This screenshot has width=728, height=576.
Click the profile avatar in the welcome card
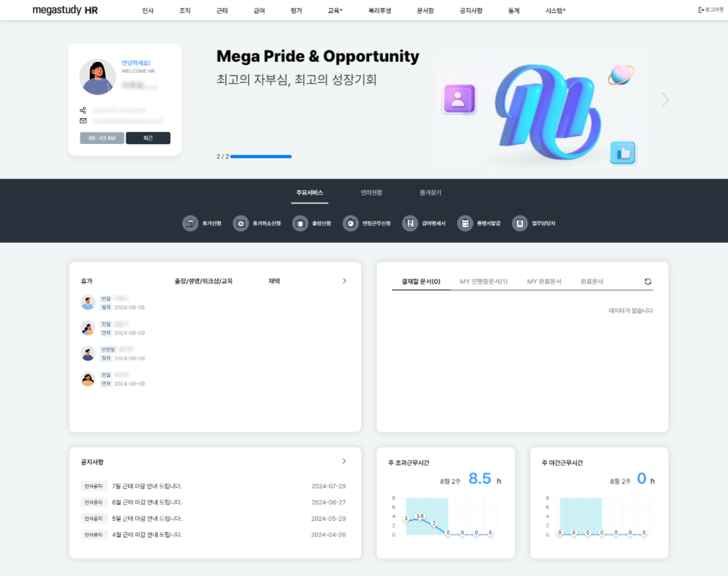pos(97,77)
